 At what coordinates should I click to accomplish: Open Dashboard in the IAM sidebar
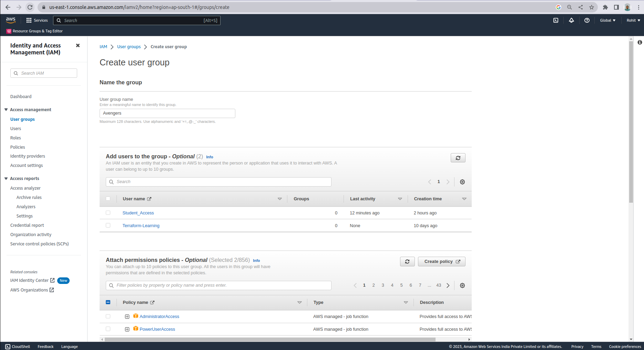pos(21,97)
